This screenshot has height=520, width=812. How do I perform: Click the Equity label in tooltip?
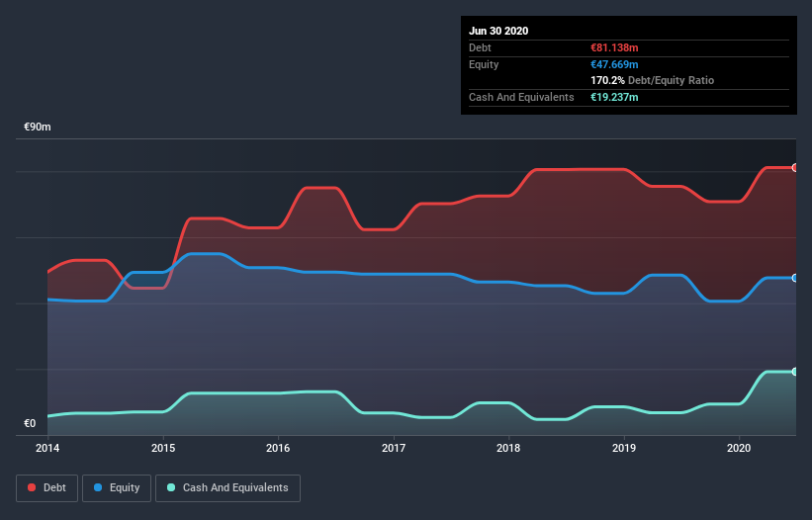click(484, 64)
